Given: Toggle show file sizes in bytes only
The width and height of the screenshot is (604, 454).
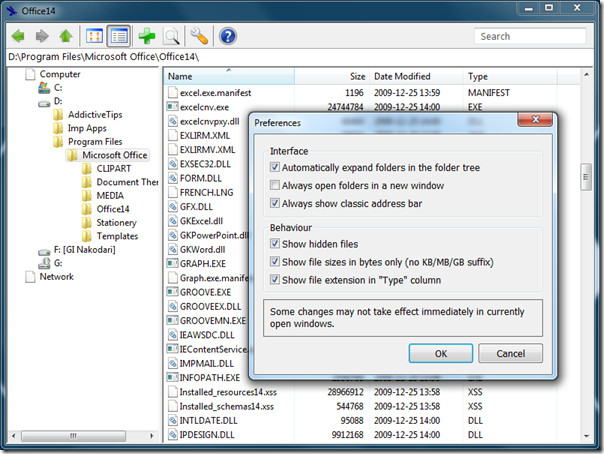Looking at the screenshot, I should pyautogui.click(x=275, y=262).
